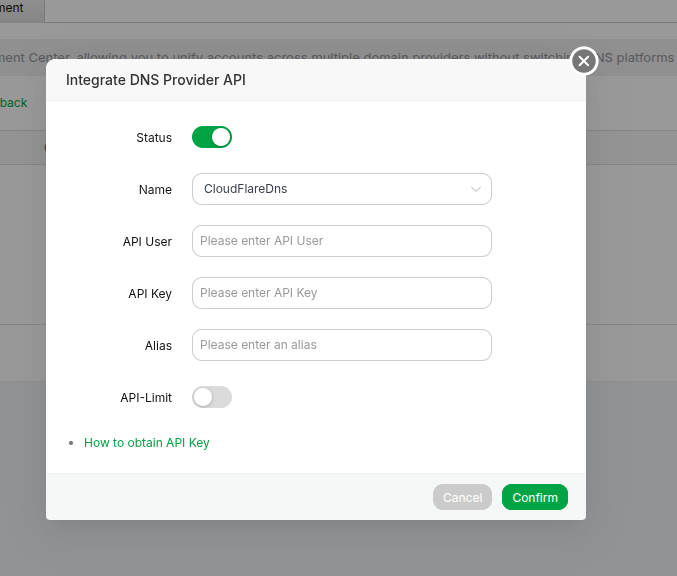Viewport: 677px width, 576px height.
Task: Click the API-Limit field label
Action: click(146, 398)
